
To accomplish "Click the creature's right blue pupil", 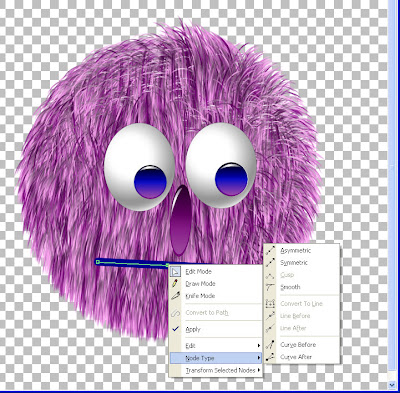I will pyautogui.click(x=231, y=179).
